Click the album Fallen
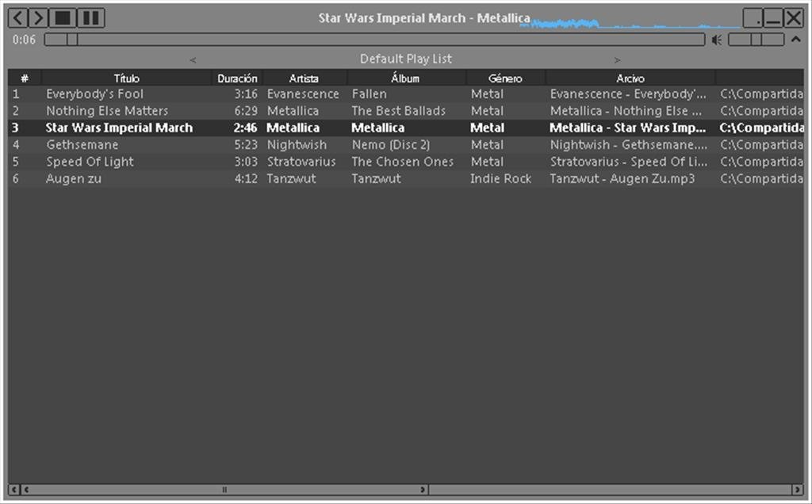This screenshot has width=812, height=504. coord(370,94)
